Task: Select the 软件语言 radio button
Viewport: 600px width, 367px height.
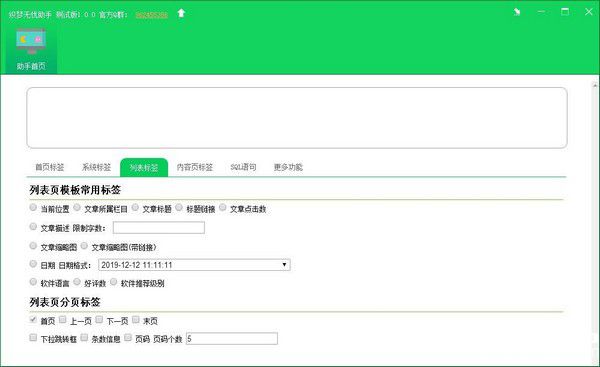Action: [33, 282]
